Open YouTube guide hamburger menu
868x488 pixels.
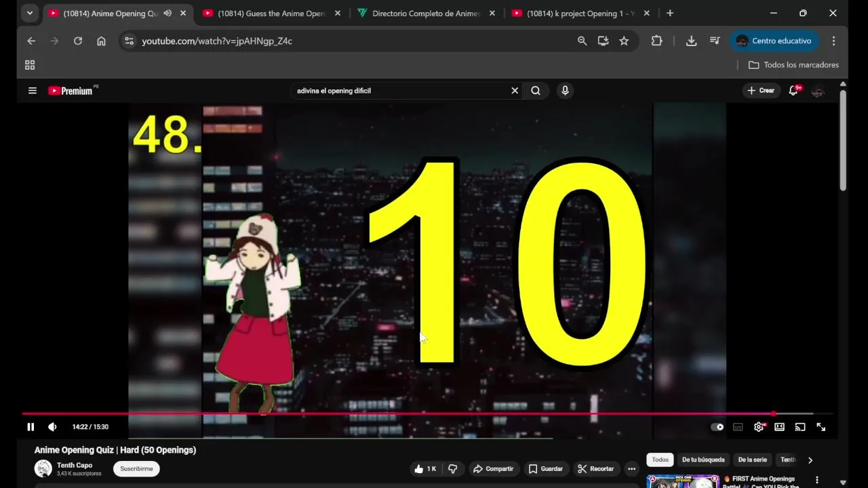click(x=32, y=90)
